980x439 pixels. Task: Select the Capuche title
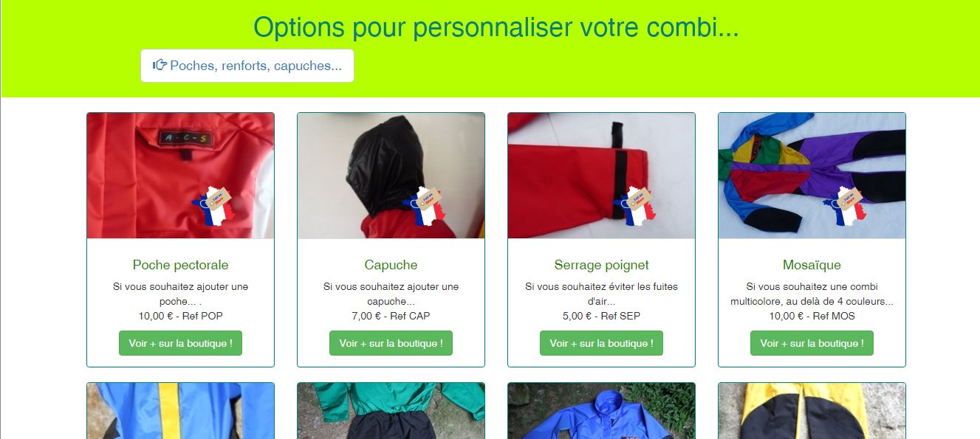point(391,265)
